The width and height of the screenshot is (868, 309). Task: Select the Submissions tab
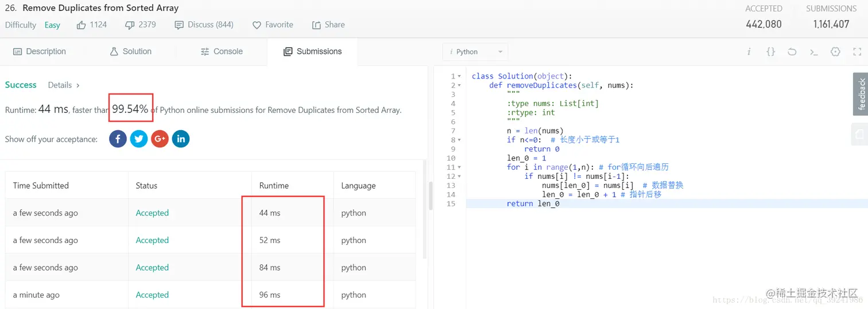[x=313, y=52]
